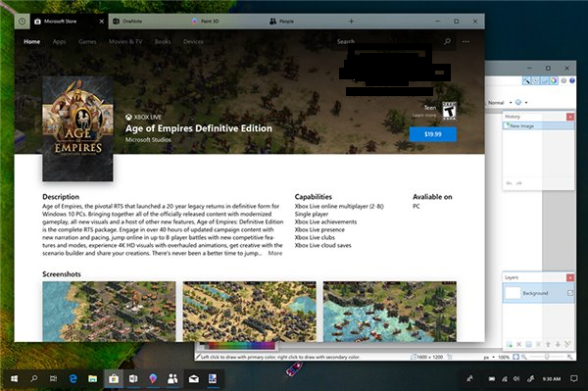Screen dimensions: 588x391
Task: Open Mail app from the taskbar
Action: [193, 378]
